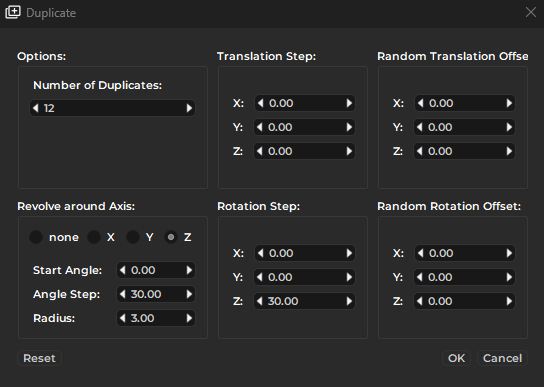Cancel the Duplicate dialog
Viewport: 544px width, 387px height.
click(502, 358)
